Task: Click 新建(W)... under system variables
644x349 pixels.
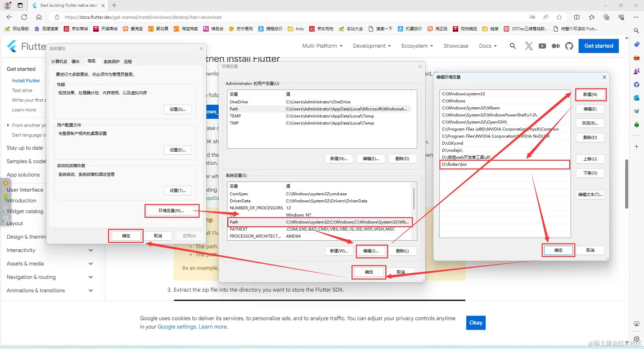Action: click(339, 251)
